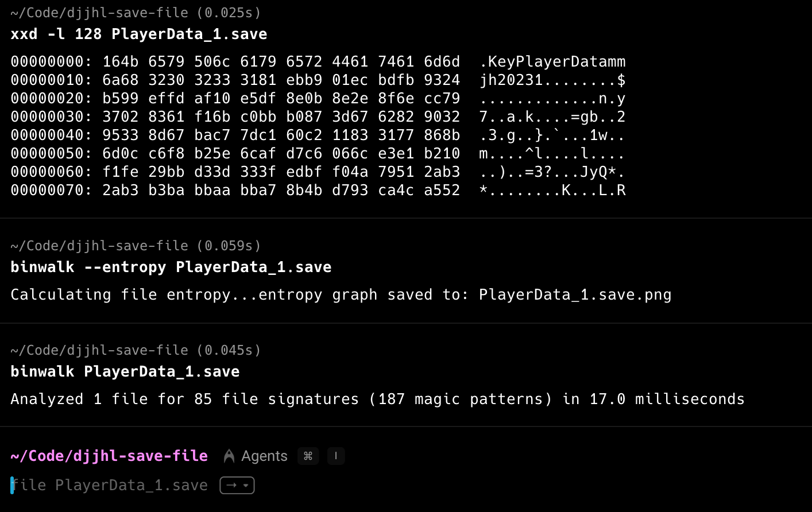
Task: Click the right-arrow accept suggestion icon
Action: [231, 486]
